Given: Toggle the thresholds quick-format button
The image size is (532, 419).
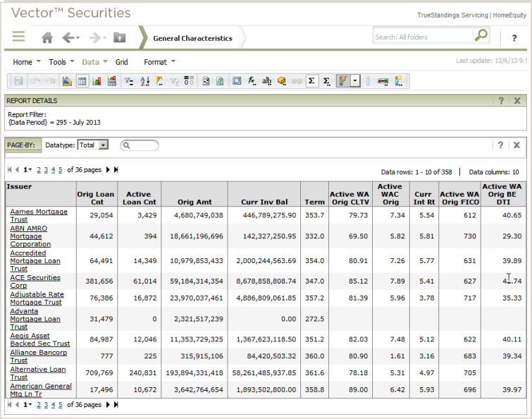Looking at the screenshot, I should click(x=342, y=81).
